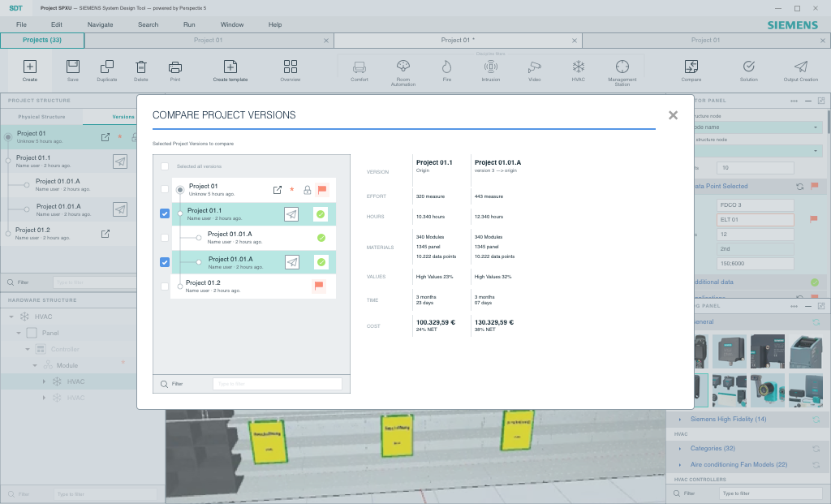
Task: Click the red flag on dialog Project 01.2 row
Action: click(x=318, y=286)
